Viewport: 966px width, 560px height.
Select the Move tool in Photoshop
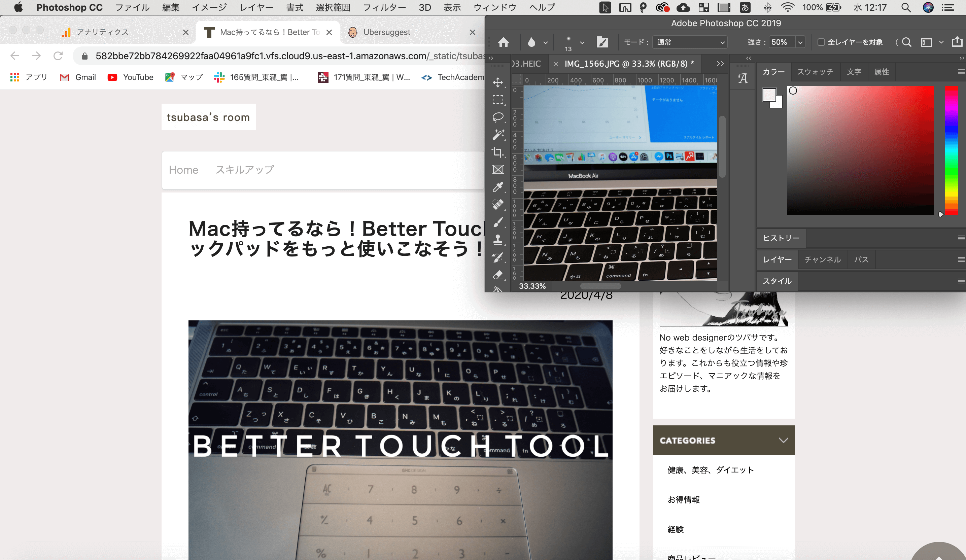(498, 82)
